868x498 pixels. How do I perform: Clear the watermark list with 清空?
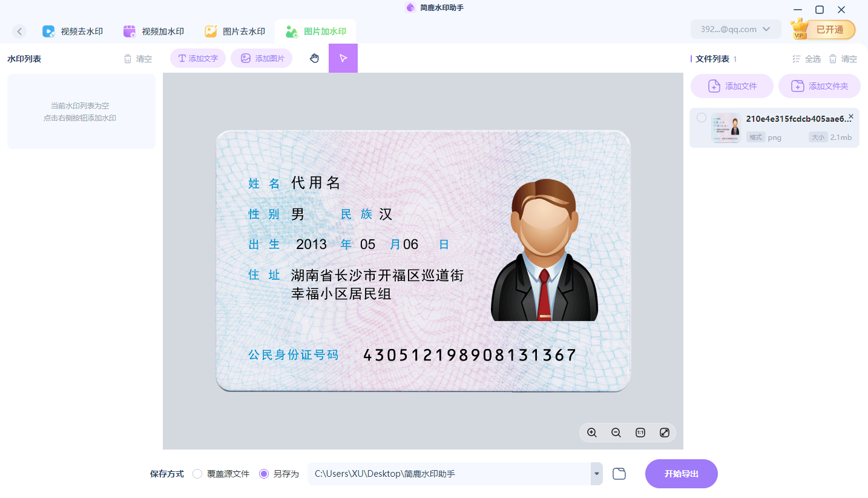pos(138,59)
